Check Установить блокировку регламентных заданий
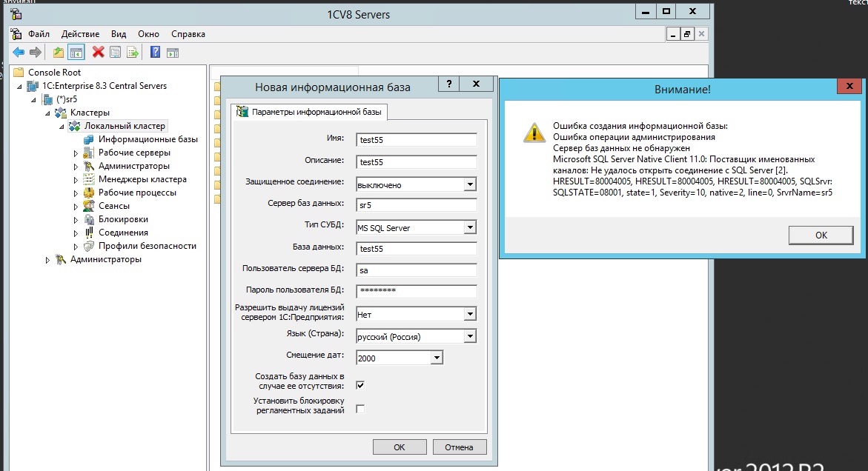This screenshot has height=471, width=868. coord(360,409)
